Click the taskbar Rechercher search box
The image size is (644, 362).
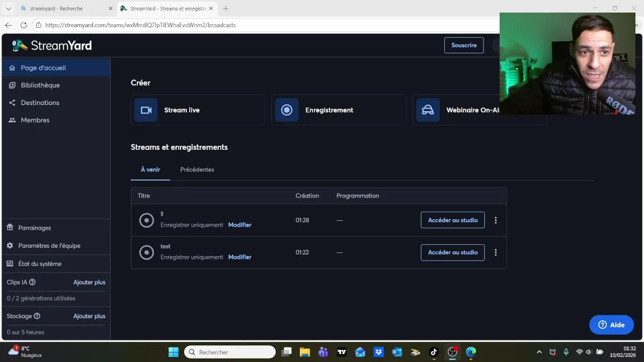tap(230, 352)
